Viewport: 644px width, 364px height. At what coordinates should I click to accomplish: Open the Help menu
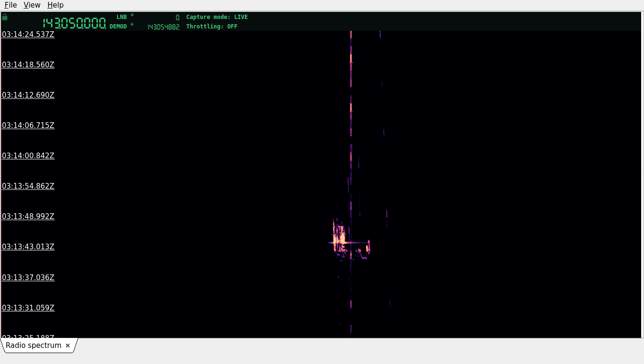tap(55, 5)
